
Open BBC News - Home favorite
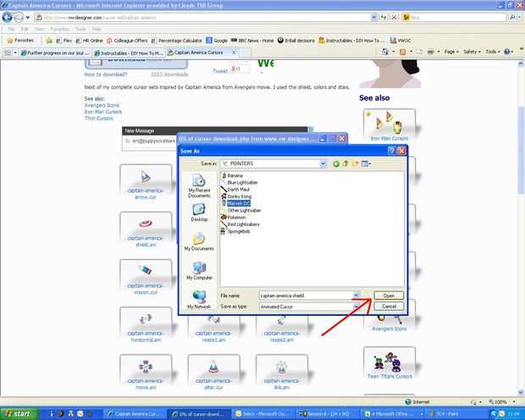[252, 41]
